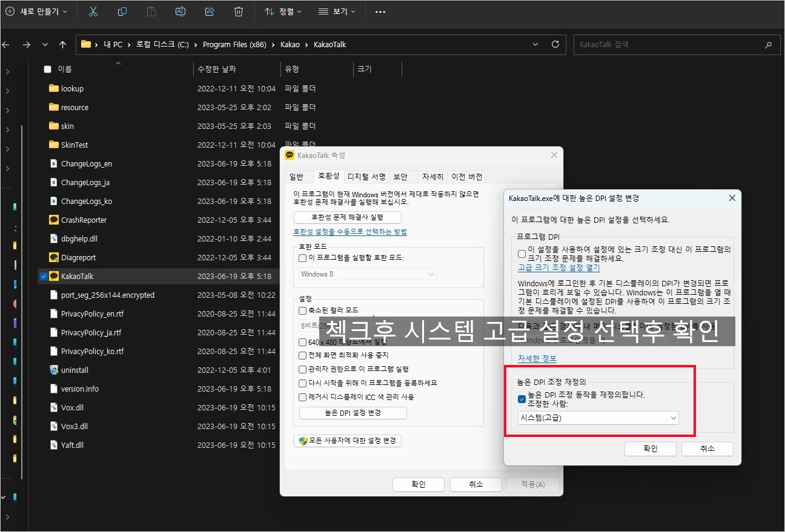Click 호환성 문제 해결사 실행 button
This screenshot has height=532, width=785.
[x=347, y=217]
